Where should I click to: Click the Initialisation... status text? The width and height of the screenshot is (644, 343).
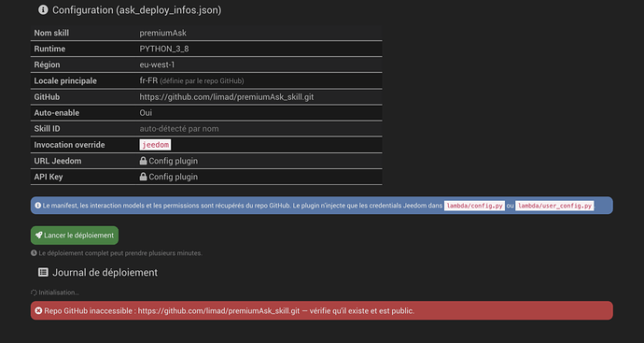(59, 293)
